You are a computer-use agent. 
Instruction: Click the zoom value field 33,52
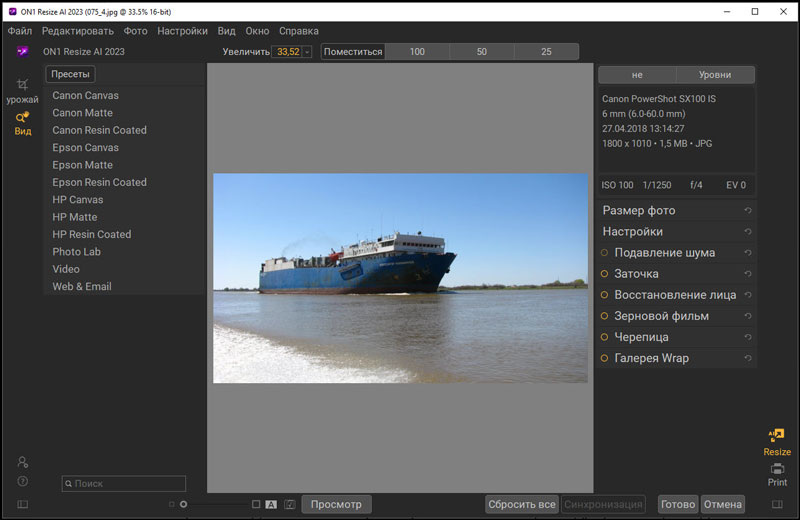click(287, 52)
